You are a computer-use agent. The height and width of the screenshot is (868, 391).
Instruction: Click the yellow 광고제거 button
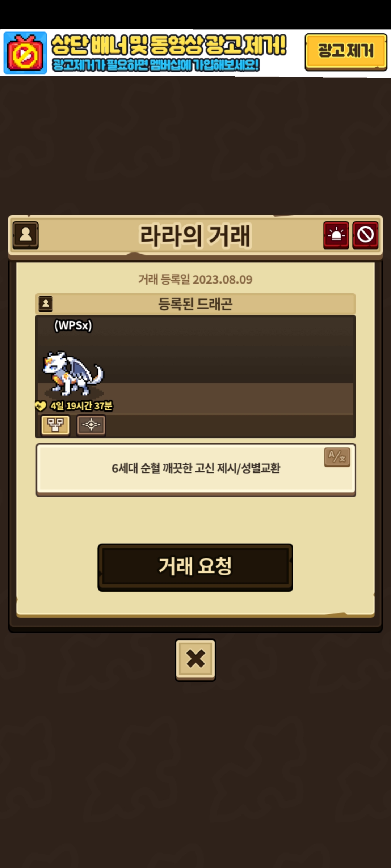coord(346,52)
